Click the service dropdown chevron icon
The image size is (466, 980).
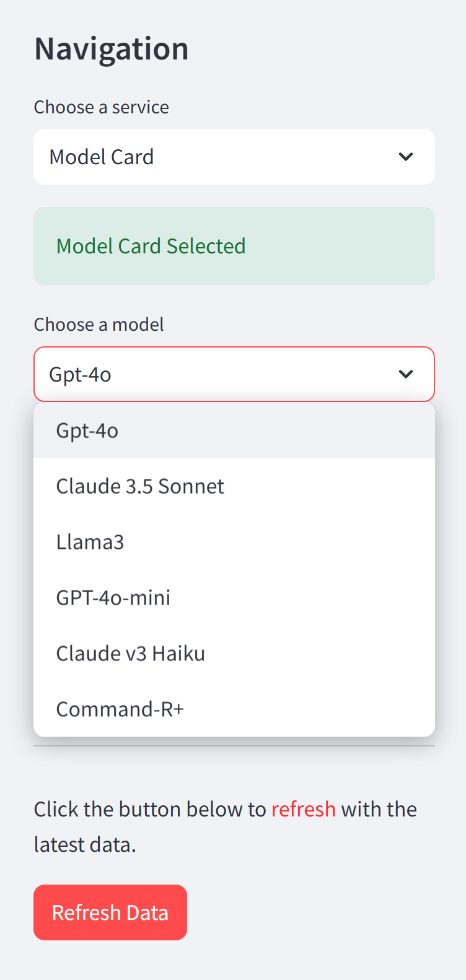tap(406, 157)
